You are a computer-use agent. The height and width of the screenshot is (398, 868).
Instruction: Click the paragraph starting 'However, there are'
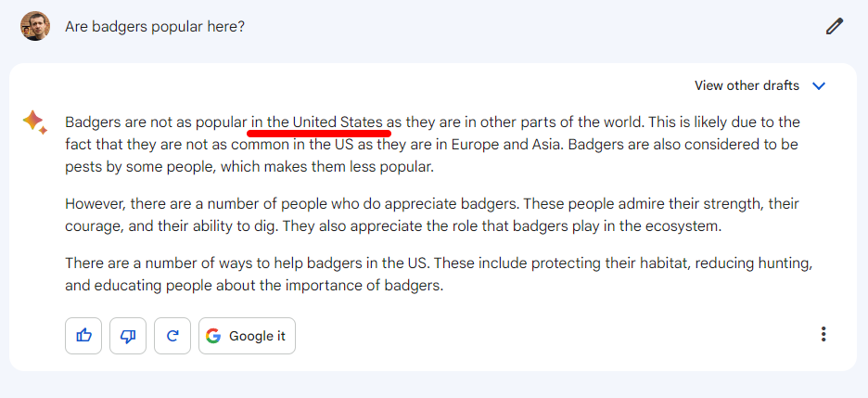click(x=432, y=215)
